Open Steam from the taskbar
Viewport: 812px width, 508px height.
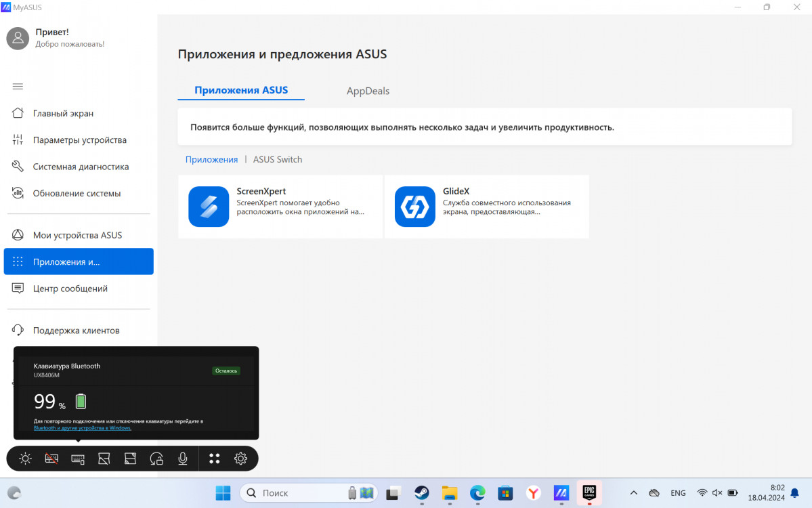coord(421,493)
